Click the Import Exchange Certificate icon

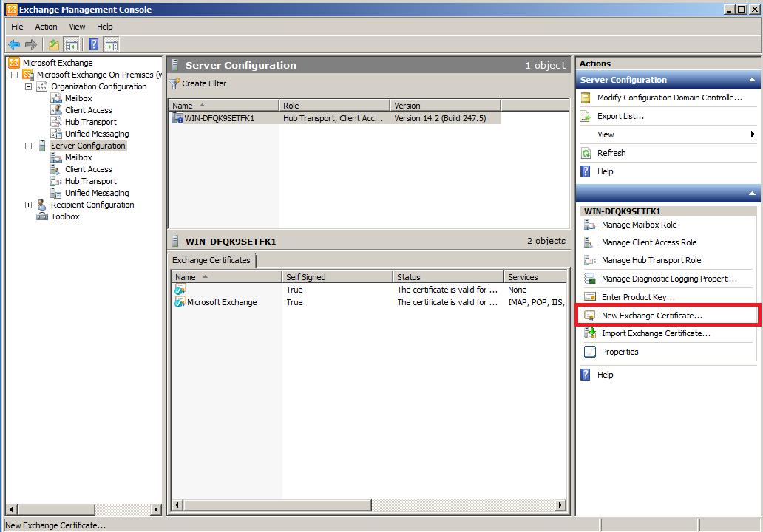[589, 334]
